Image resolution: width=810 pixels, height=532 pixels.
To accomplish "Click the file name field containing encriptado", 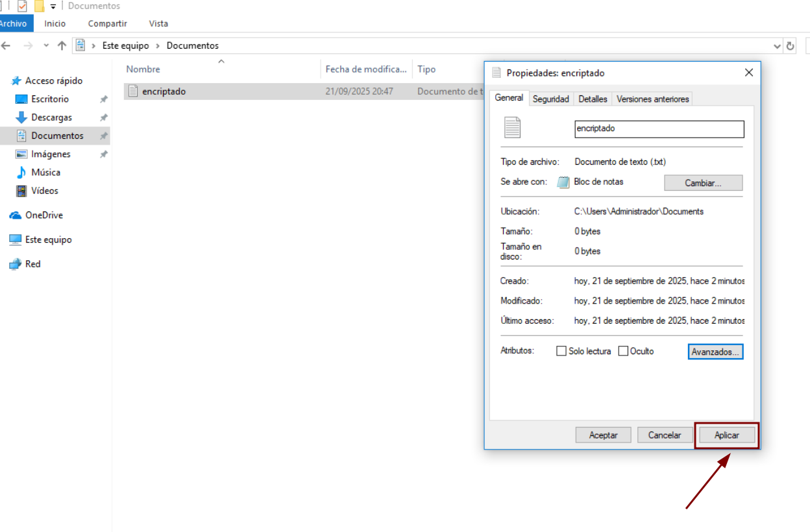I will tap(659, 128).
